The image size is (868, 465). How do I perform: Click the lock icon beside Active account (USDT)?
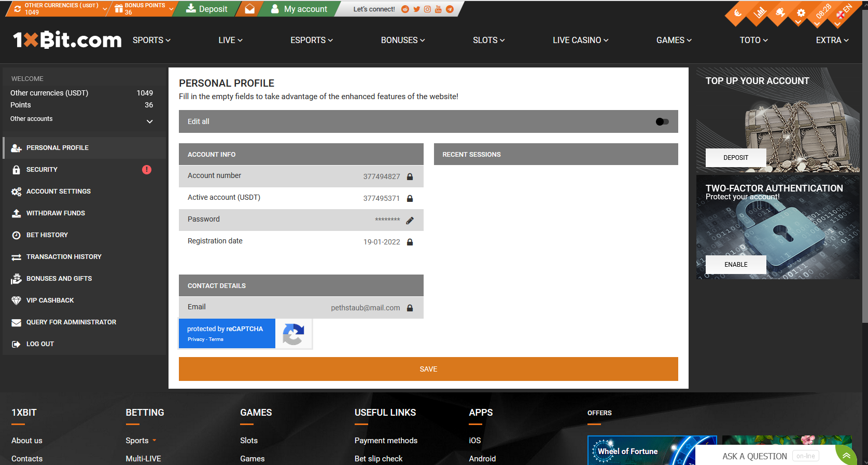(x=410, y=198)
